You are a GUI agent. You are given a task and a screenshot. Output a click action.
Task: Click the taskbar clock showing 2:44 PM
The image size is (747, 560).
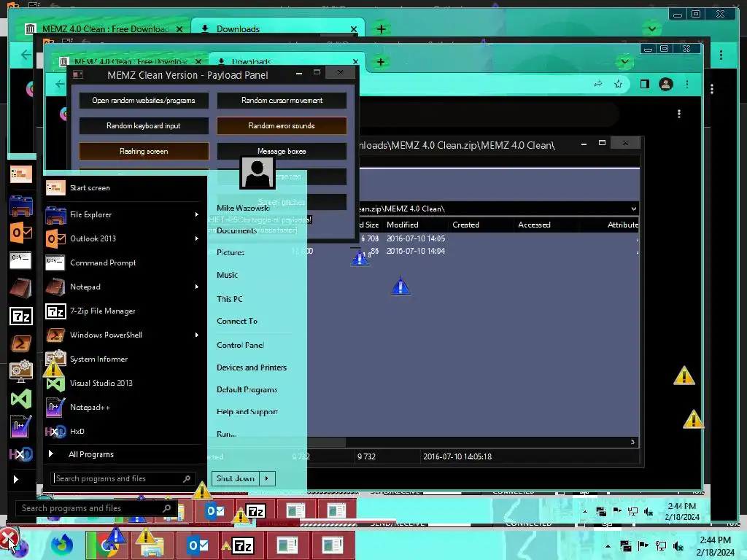click(x=715, y=545)
